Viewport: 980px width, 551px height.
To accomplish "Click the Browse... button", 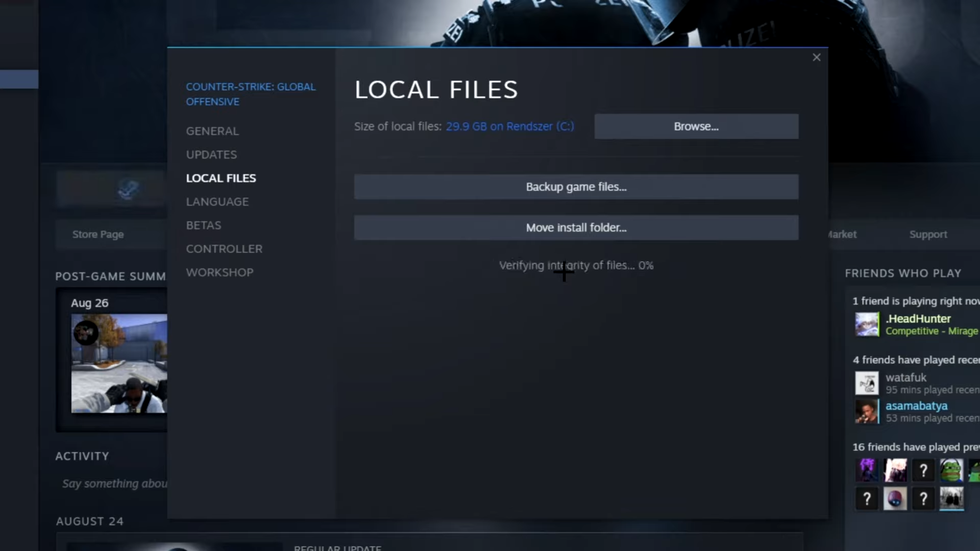I will pos(696,127).
